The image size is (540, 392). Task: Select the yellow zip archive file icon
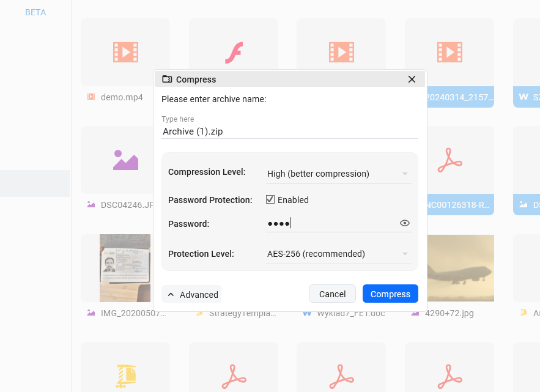point(125,376)
